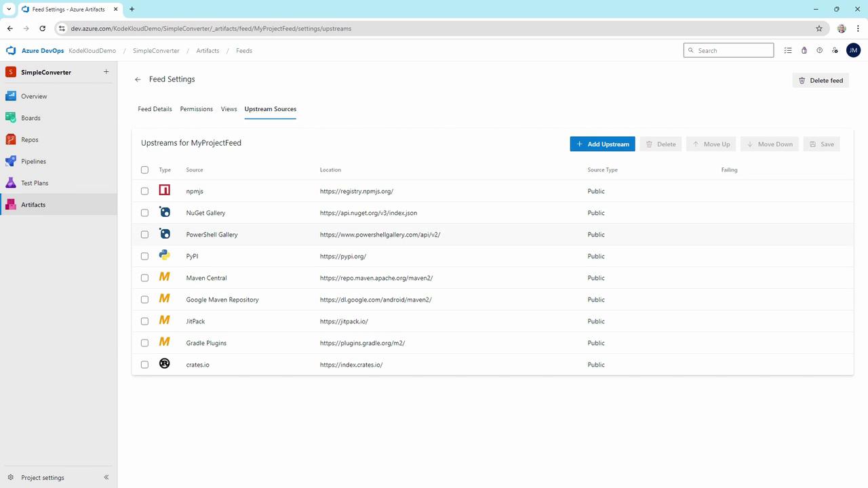Click the back arrow beside Feed Settings
Screen dimensions: 868x488
pyautogui.click(x=138, y=79)
